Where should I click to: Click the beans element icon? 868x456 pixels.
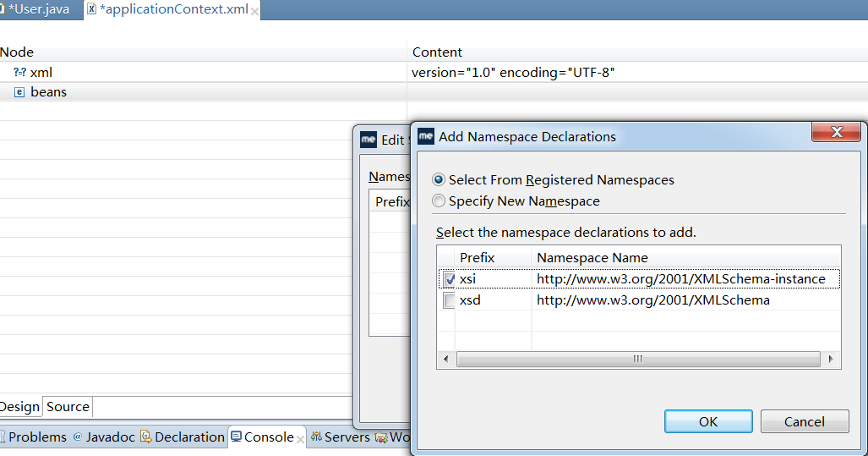pyautogui.click(x=19, y=92)
